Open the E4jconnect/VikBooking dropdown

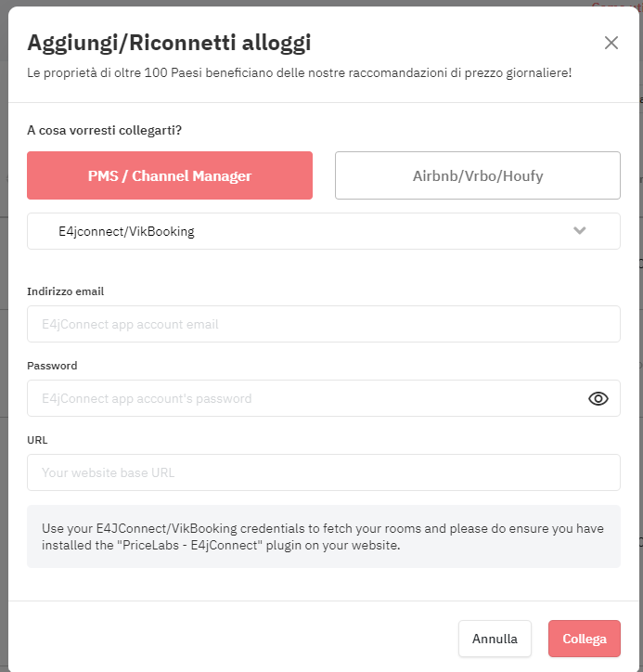pyautogui.click(x=324, y=231)
